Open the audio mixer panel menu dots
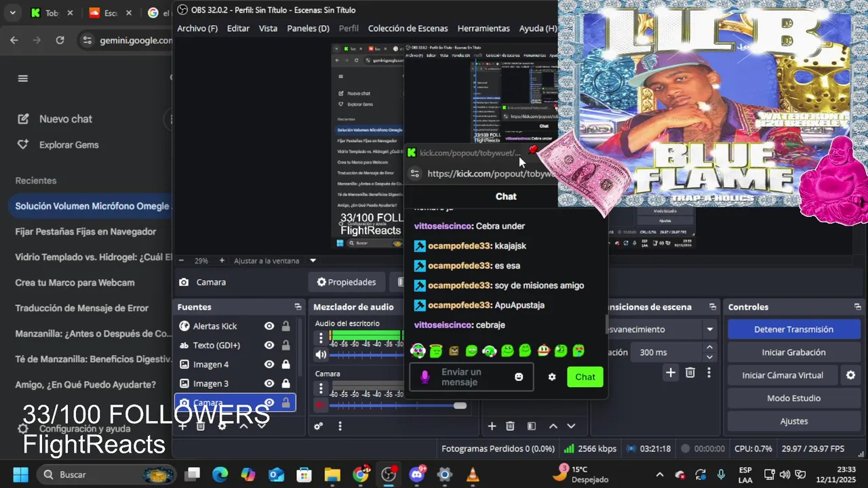The width and height of the screenshot is (868, 488). pos(340,426)
